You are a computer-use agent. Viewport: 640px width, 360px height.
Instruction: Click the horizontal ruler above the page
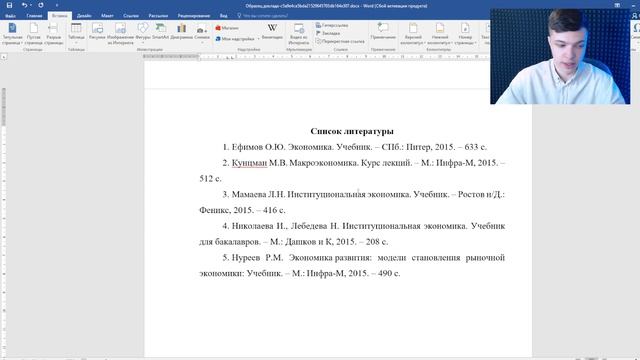tap(316, 57)
